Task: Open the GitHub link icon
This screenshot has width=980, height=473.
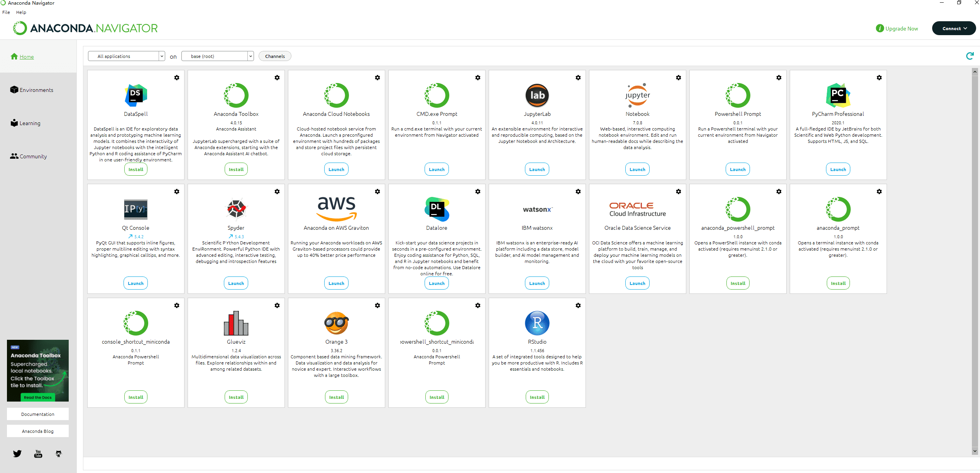Action: tap(59, 454)
